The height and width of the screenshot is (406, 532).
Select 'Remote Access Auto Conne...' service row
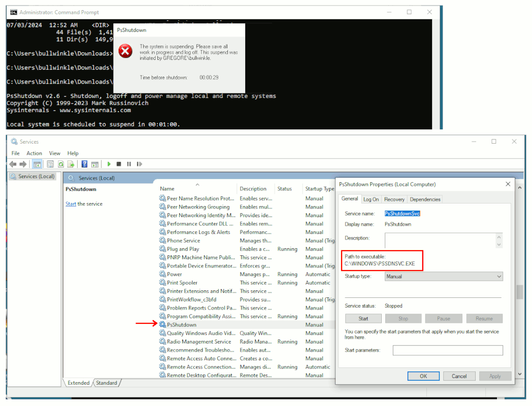click(247, 358)
